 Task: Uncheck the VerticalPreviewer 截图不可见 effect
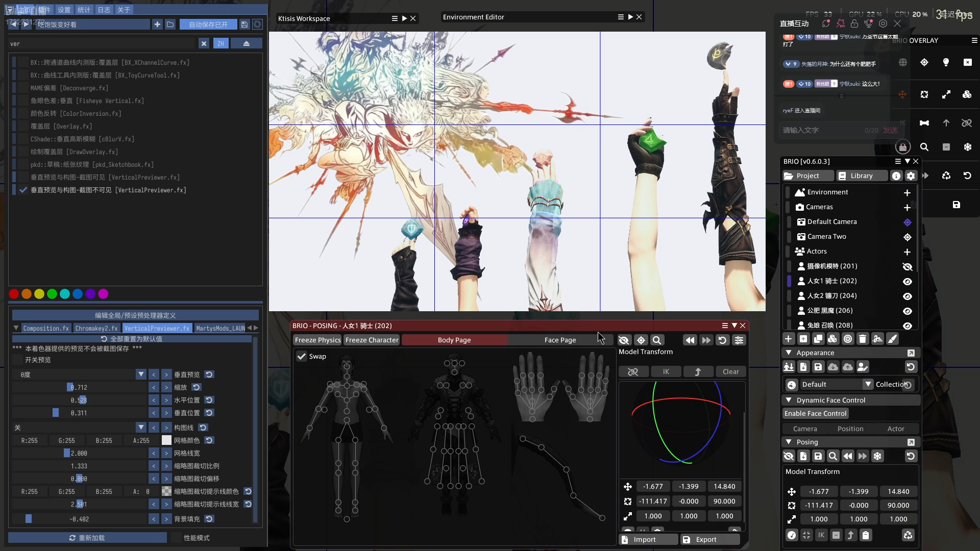pos(23,190)
